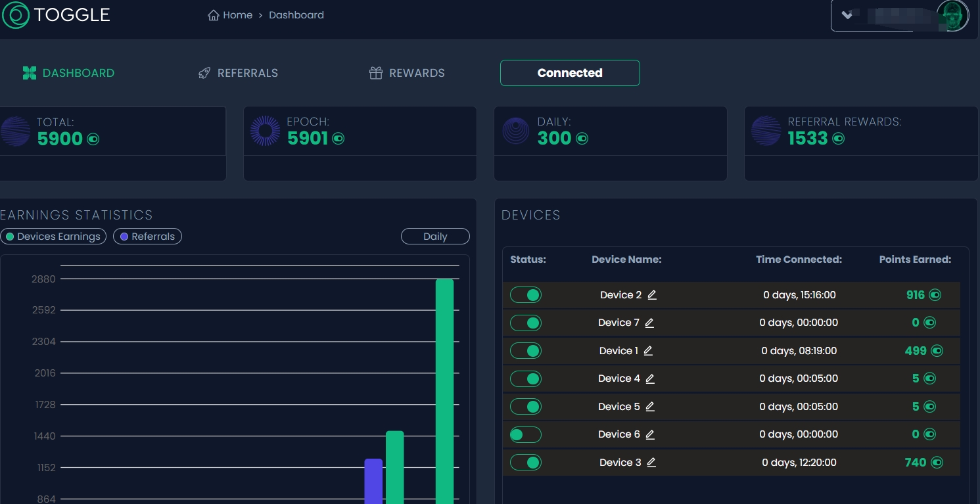The width and height of the screenshot is (980, 504).
Task: Click the token icon next to 1533
Action: coord(838,139)
